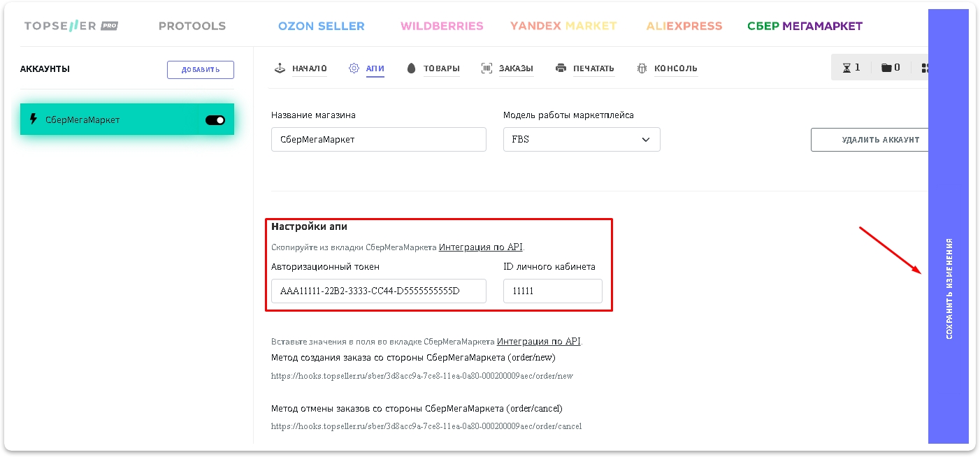Click the bug icon beside Консоль
Image resolution: width=980 pixels, height=457 pixels.
pyautogui.click(x=642, y=68)
